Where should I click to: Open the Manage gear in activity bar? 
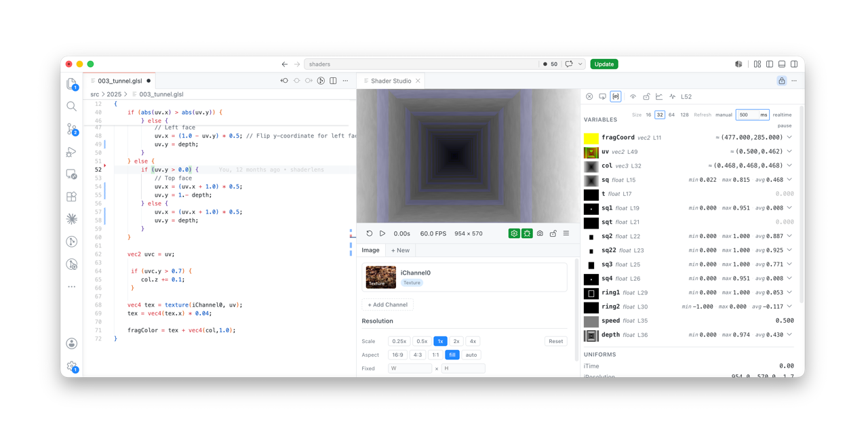coord(72,366)
